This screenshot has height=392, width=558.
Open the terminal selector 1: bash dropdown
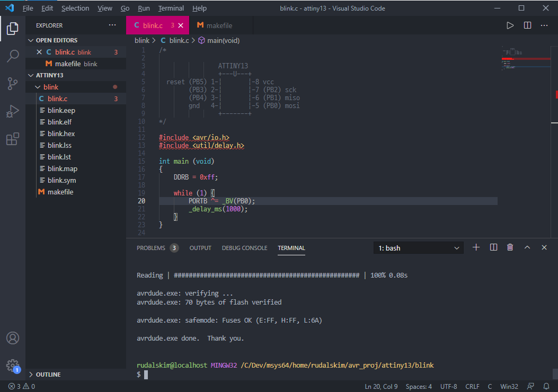point(419,248)
